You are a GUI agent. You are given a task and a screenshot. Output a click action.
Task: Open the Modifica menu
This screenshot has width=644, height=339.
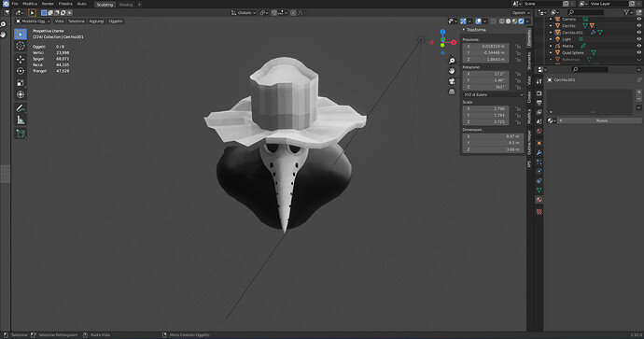point(30,4)
